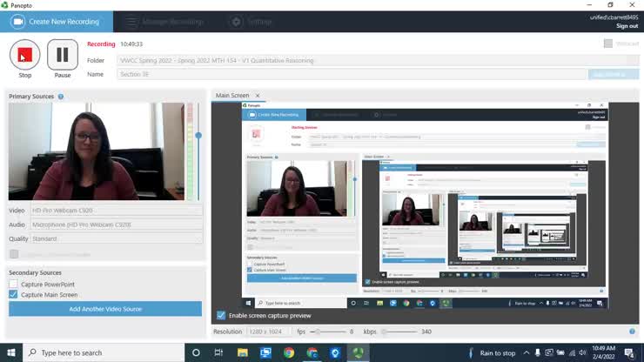
Task: Pause the recording
Action: click(x=63, y=56)
